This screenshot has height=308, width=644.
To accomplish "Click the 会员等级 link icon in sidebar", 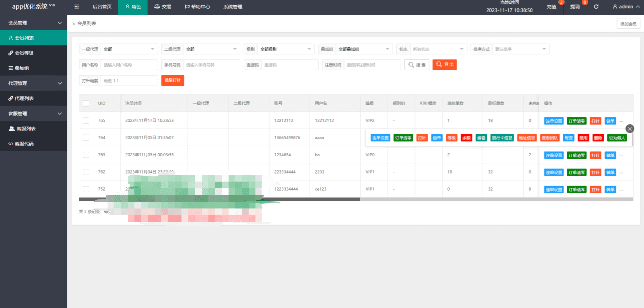I will 11,53.
